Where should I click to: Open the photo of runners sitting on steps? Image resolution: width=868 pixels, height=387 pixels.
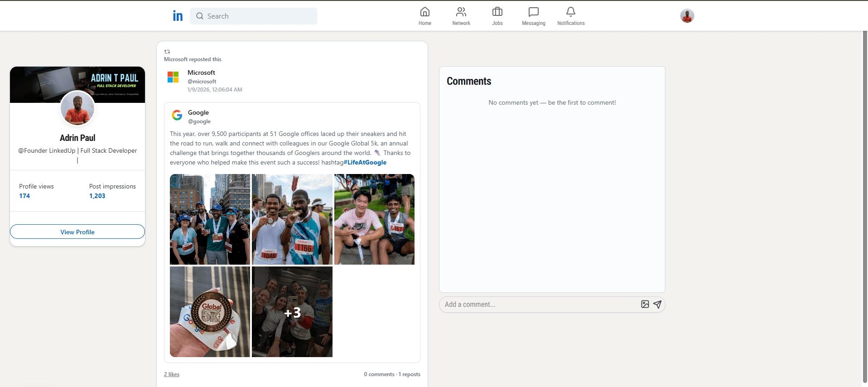(374, 219)
